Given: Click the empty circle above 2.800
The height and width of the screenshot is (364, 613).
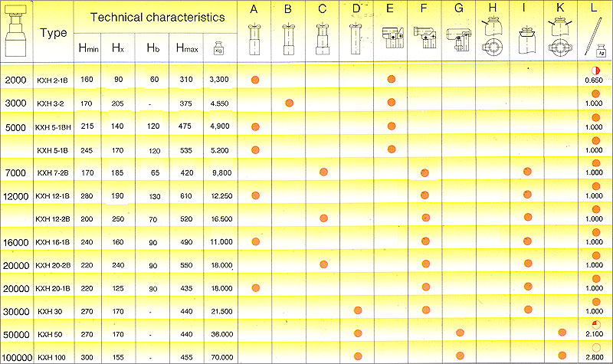Looking at the screenshot, I should click(x=596, y=348).
